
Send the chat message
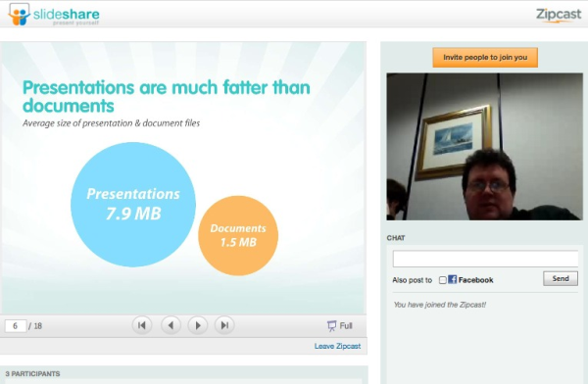tap(561, 278)
